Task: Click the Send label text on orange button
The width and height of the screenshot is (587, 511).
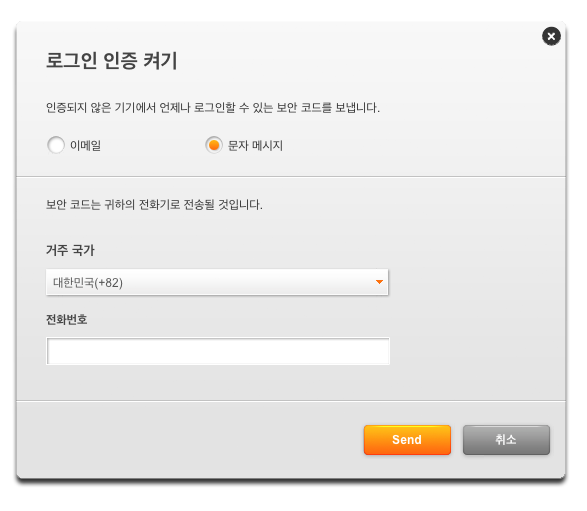Action: coord(407,440)
